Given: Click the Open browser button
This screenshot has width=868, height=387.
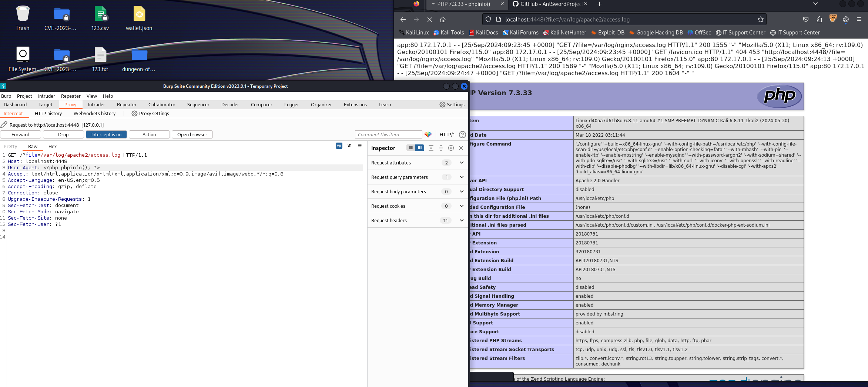Looking at the screenshot, I should (x=192, y=134).
